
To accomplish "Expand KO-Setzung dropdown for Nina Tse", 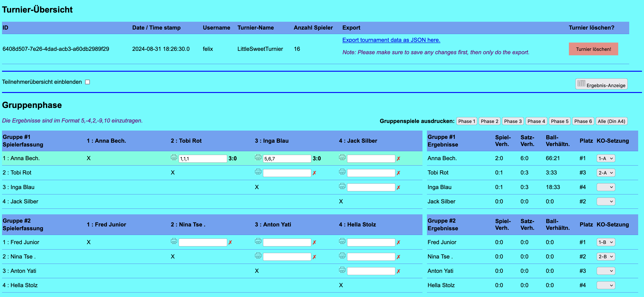I will (x=605, y=256).
